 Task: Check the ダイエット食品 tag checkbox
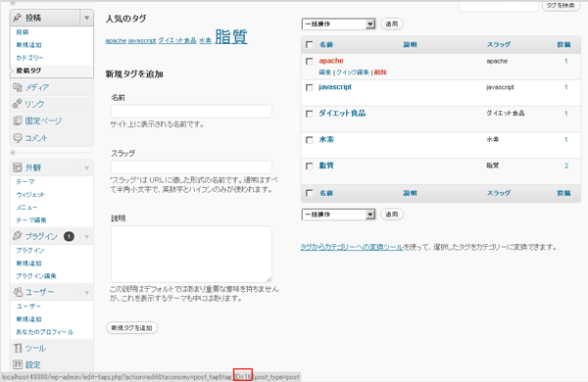pos(310,114)
